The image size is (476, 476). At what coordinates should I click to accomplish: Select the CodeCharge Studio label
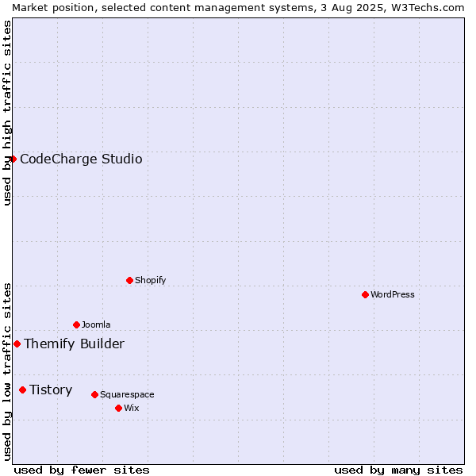click(81, 159)
